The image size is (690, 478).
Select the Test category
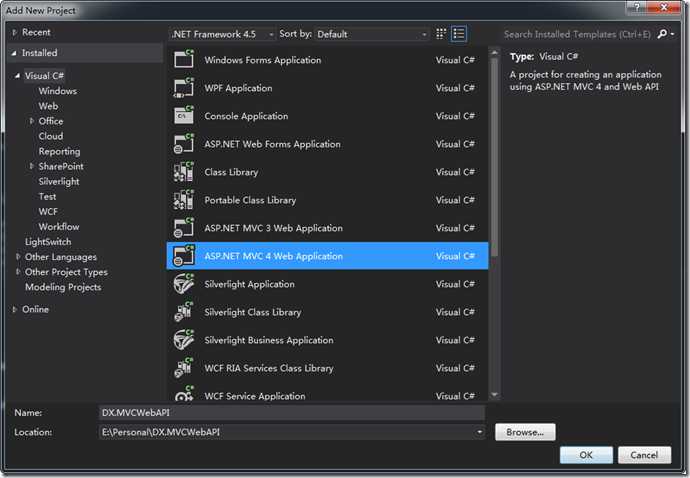pos(47,196)
